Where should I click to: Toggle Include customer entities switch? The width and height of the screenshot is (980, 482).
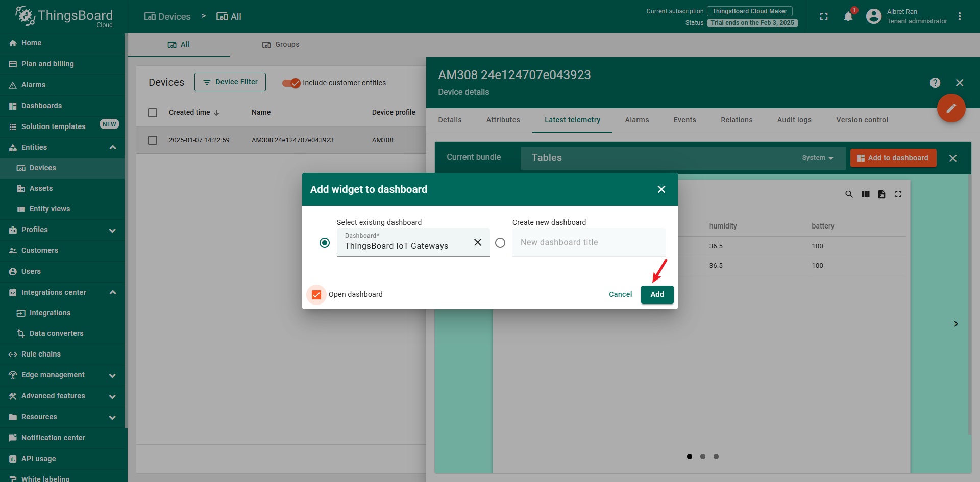click(x=291, y=83)
